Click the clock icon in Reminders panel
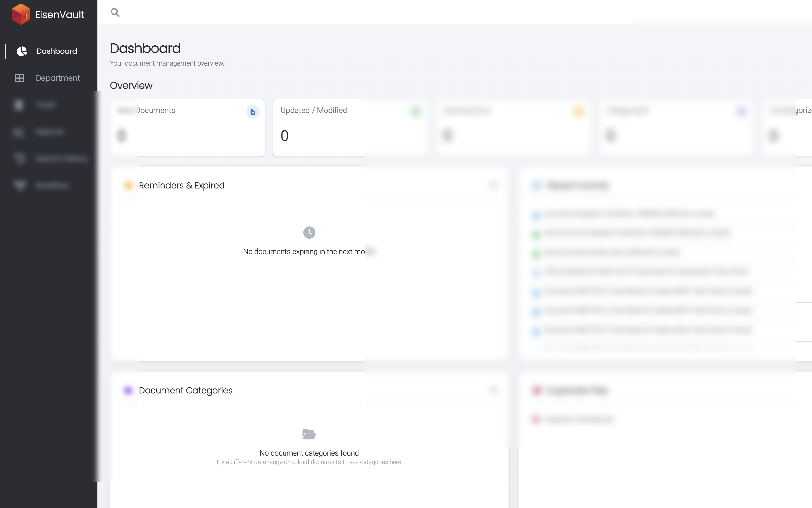This screenshot has height=508, width=812. pos(309,233)
